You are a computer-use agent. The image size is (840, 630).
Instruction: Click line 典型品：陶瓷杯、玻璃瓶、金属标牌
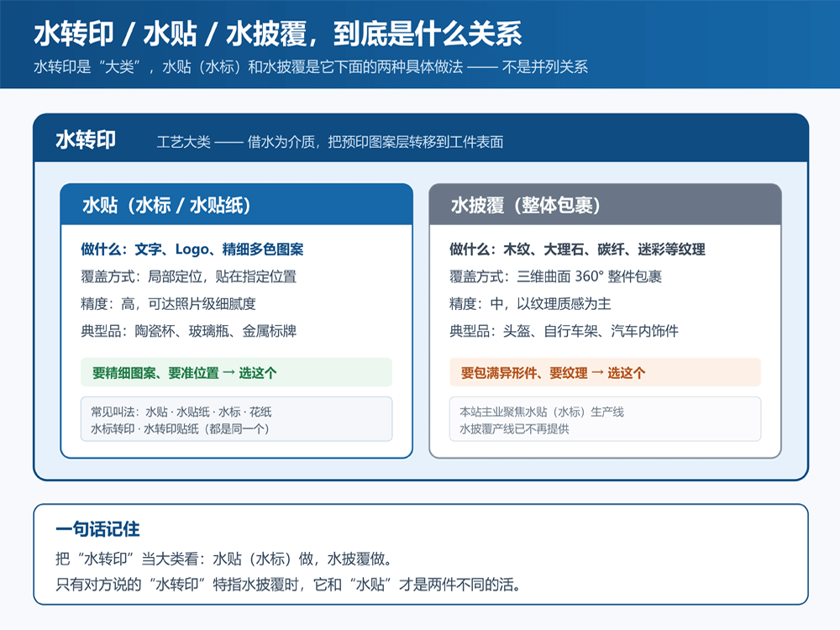188,331
